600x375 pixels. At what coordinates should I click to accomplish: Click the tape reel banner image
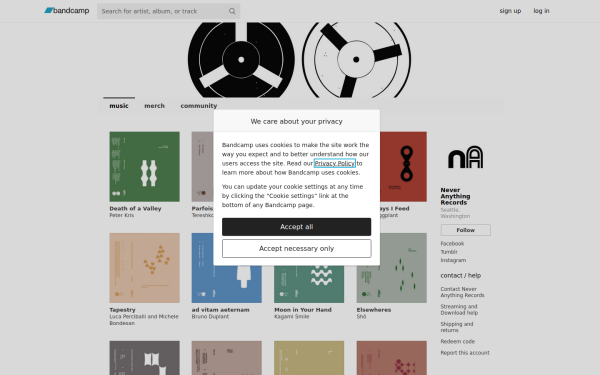point(300,60)
